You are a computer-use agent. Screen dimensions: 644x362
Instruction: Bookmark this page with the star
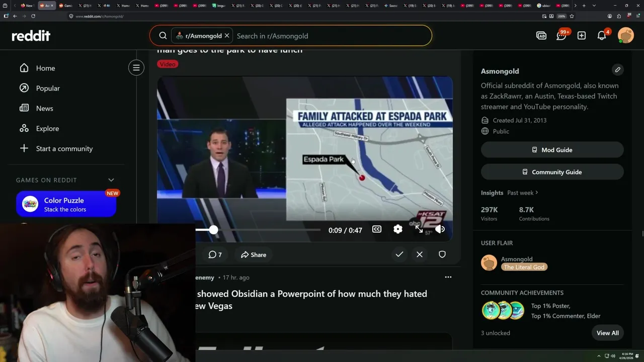point(572,16)
